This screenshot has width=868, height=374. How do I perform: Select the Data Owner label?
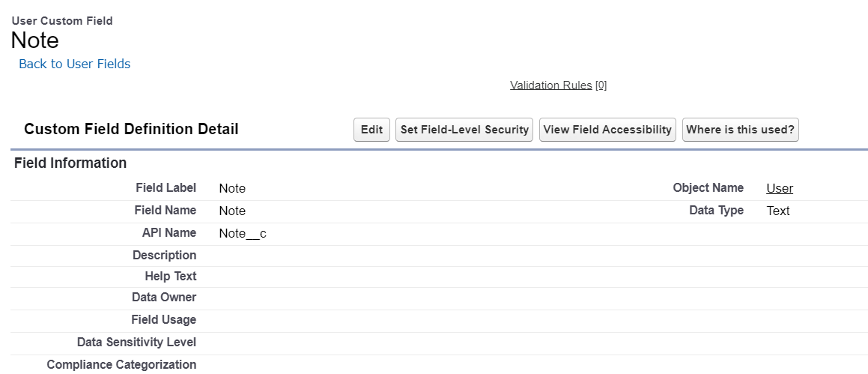click(x=163, y=298)
